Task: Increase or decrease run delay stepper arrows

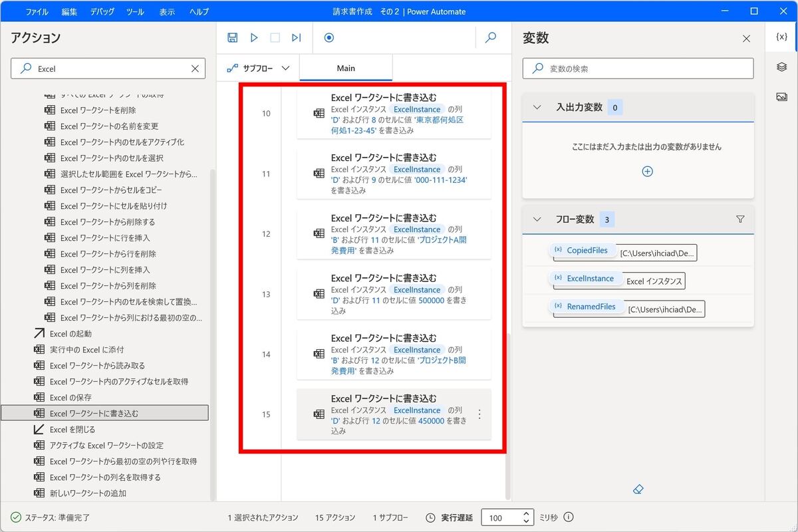Action: [527, 517]
